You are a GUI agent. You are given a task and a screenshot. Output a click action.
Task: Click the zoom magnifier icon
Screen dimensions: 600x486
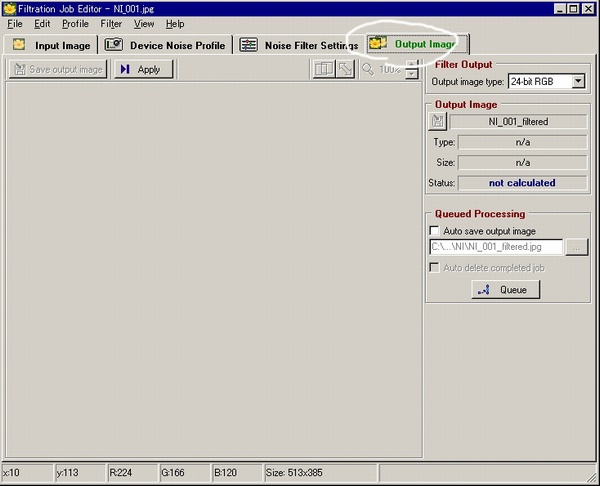click(368, 70)
